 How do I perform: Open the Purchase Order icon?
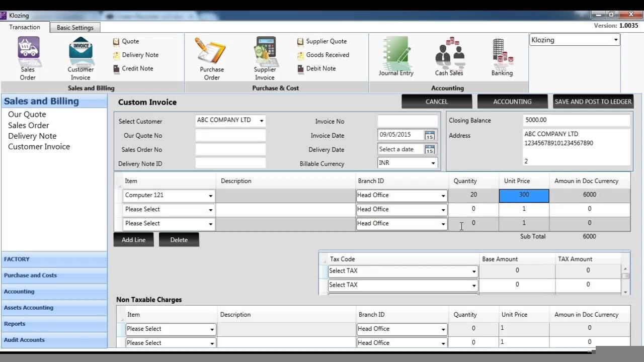coord(211,49)
